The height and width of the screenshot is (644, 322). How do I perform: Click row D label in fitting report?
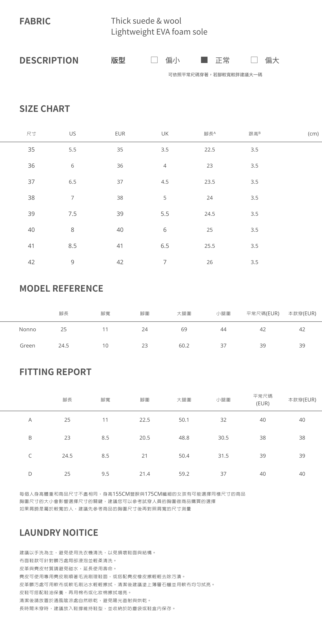tap(30, 474)
